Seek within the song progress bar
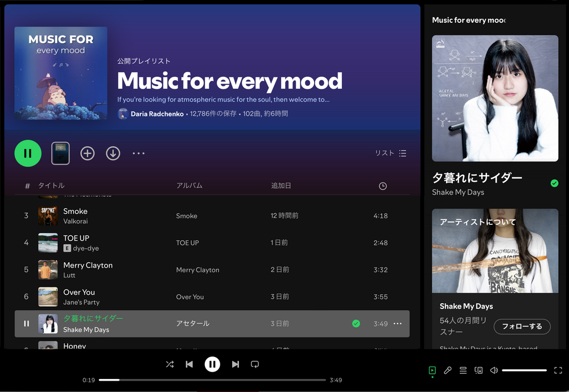569x392 pixels. tap(212, 380)
